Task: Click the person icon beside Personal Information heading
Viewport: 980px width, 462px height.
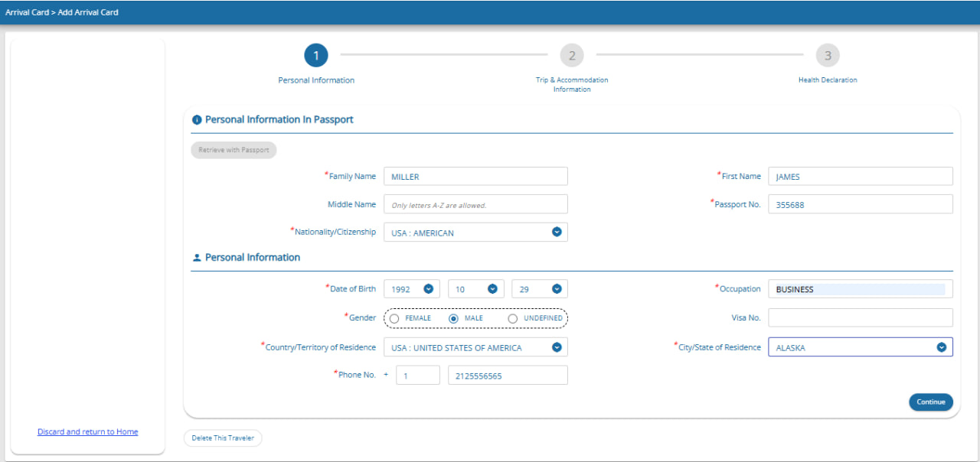Action: [x=197, y=258]
